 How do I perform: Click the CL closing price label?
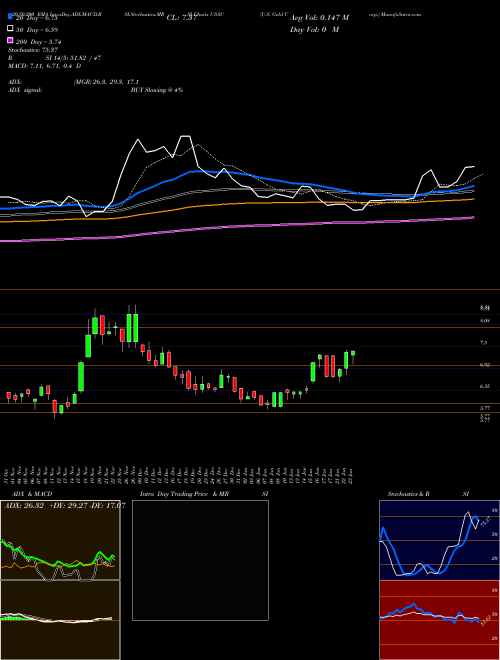click(181, 18)
